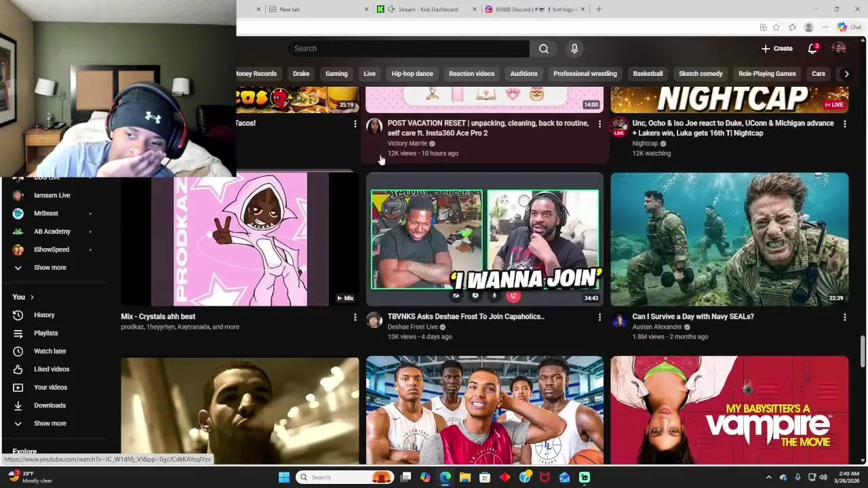This screenshot has height=488, width=868.
Task: Click the YouTube search magnifier button
Action: [544, 49]
